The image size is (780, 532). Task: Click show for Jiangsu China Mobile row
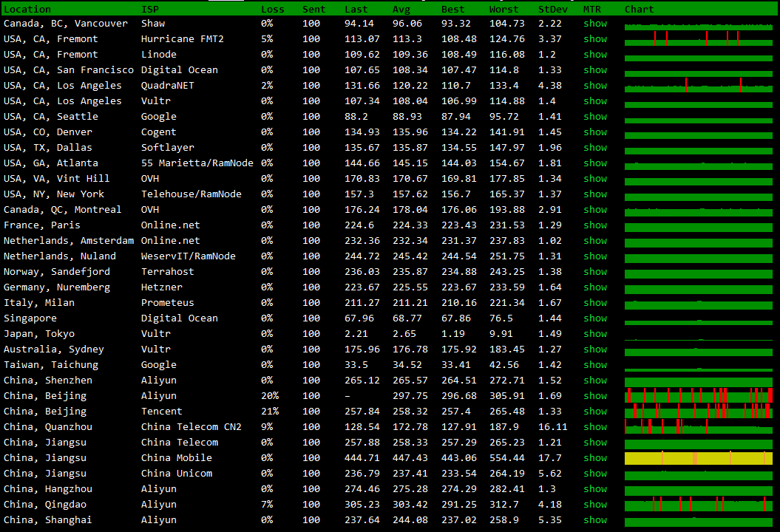coord(595,458)
